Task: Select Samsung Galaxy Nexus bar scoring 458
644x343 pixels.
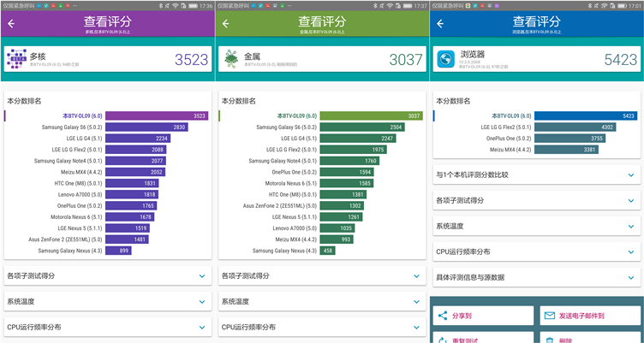Action: coord(327,251)
